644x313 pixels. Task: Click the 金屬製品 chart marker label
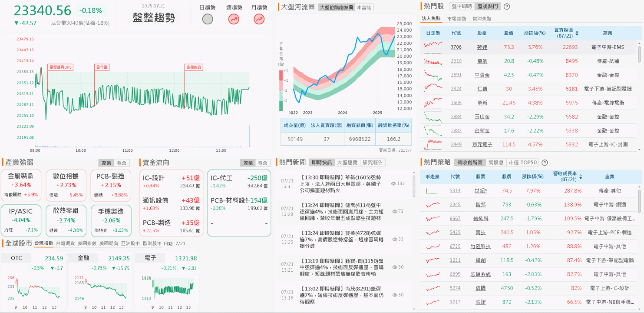(x=193, y=67)
